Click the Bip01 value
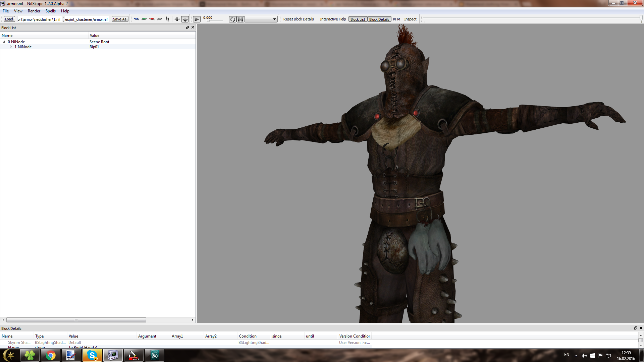The image size is (644, 362). (94, 47)
